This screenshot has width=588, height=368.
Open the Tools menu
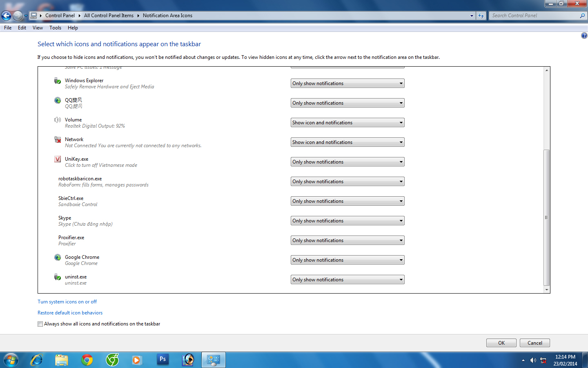click(56, 28)
